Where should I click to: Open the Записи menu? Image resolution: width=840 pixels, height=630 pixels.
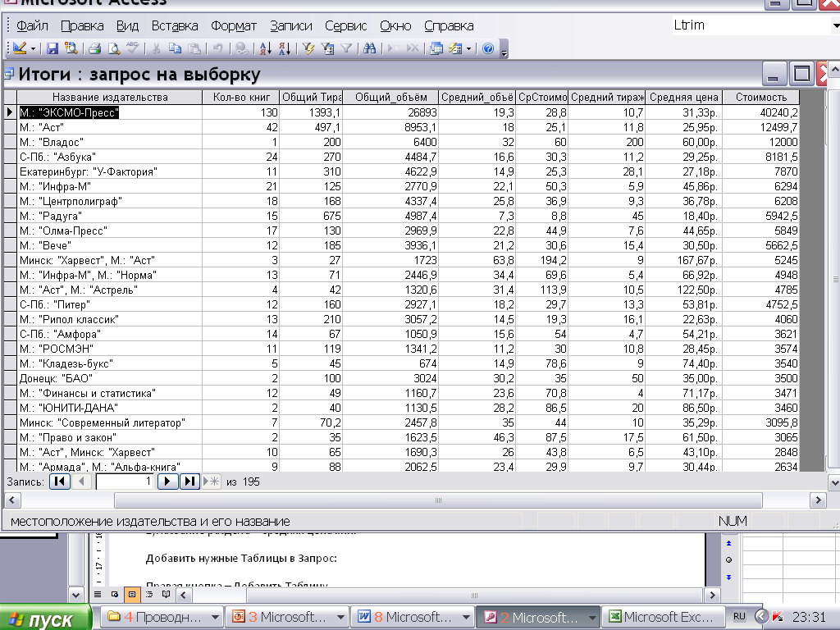point(291,25)
